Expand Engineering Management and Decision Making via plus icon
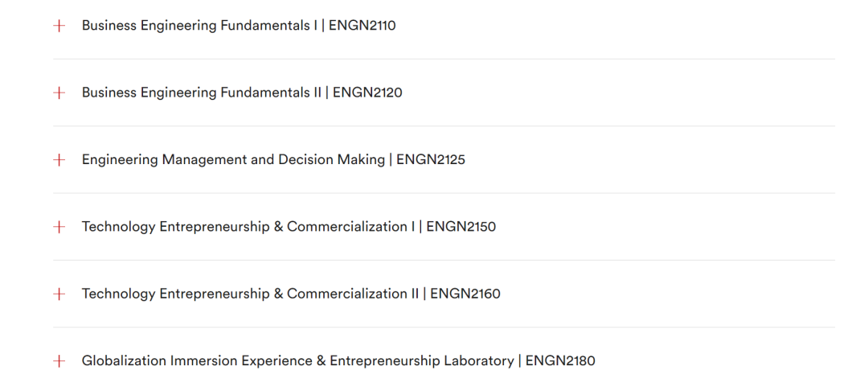Image resolution: width=868 pixels, height=391 pixels. (59, 160)
